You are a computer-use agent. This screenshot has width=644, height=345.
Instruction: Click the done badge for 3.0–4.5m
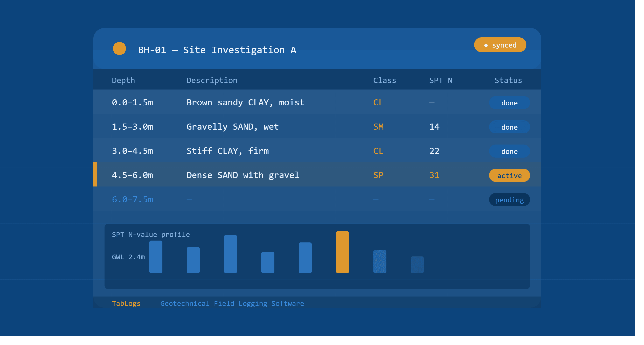(x=509, y=151)
